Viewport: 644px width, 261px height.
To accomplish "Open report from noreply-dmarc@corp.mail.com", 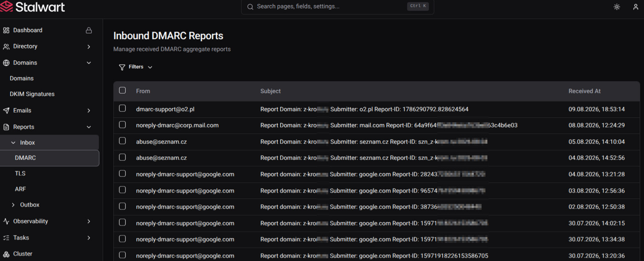I will pos(177,125).
